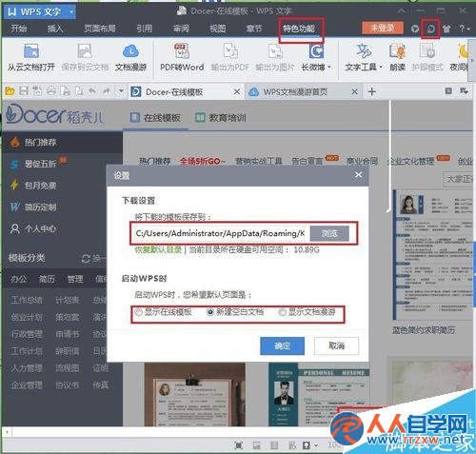Expand the 长微博 dropdown arrow
Viewport: 476px width, 454px height.
(x=329, y=67)
